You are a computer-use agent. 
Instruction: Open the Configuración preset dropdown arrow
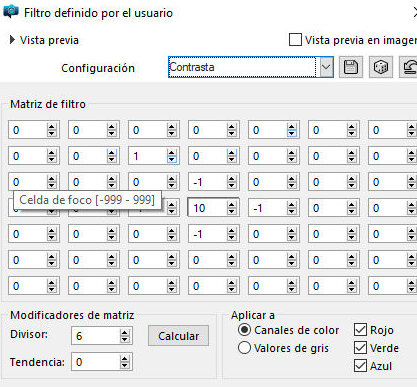click(x=326, y=67)
